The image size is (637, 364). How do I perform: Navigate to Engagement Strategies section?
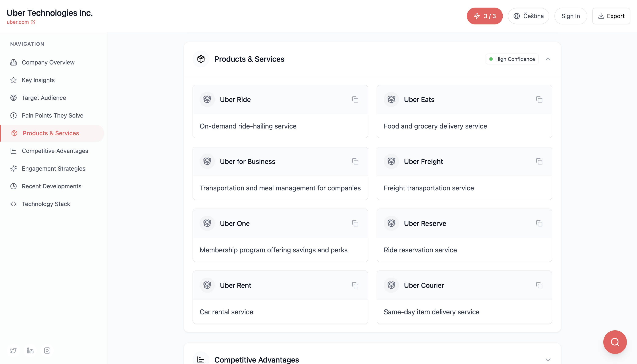pyautogui.click(x=54, y=169)
